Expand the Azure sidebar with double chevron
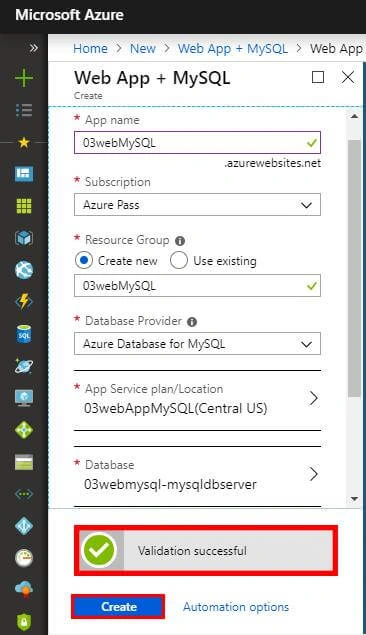 (34, 48)
